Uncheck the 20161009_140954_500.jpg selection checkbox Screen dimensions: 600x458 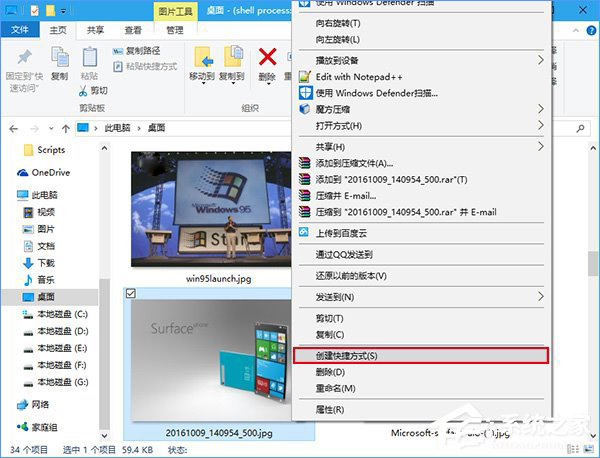130,293
